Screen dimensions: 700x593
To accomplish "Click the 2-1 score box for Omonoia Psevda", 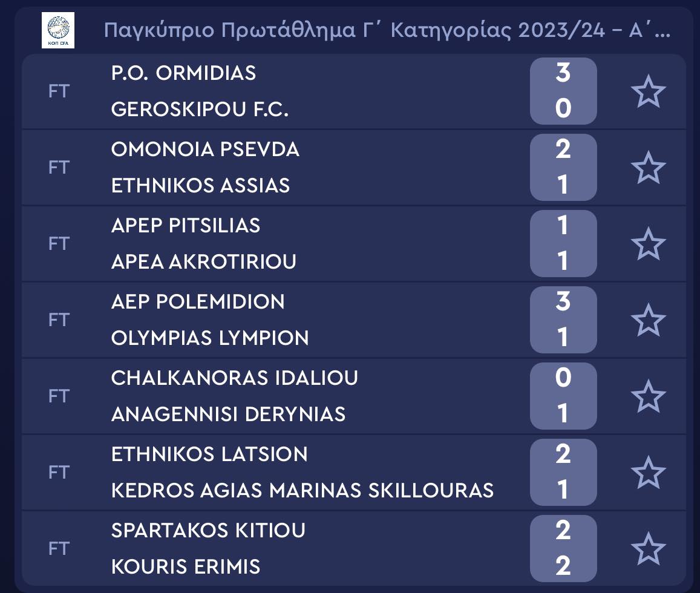I will coord(563,168).
